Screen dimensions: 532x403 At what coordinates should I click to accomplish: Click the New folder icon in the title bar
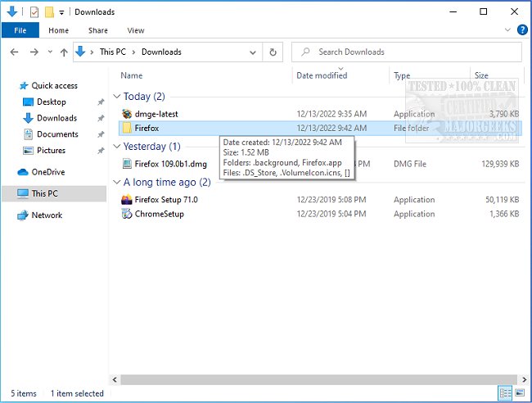tap(49, 12)
